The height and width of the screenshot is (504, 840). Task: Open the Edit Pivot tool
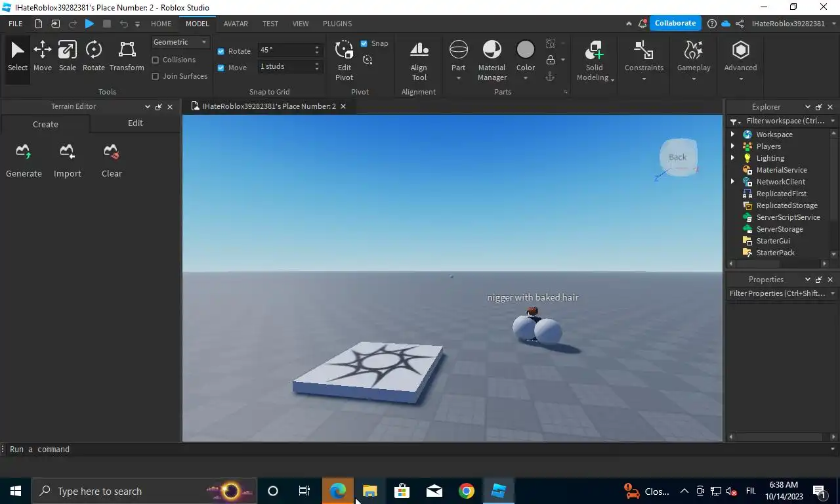point(345,60)
